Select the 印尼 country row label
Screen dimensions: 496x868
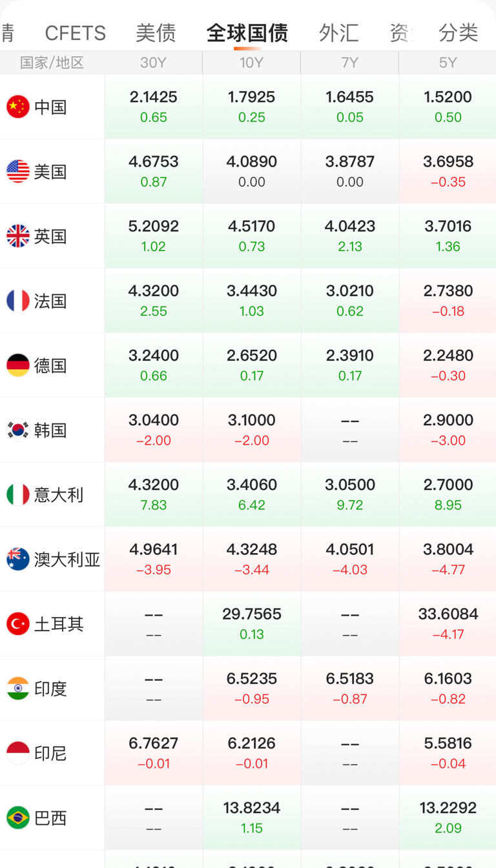(50, 753)
